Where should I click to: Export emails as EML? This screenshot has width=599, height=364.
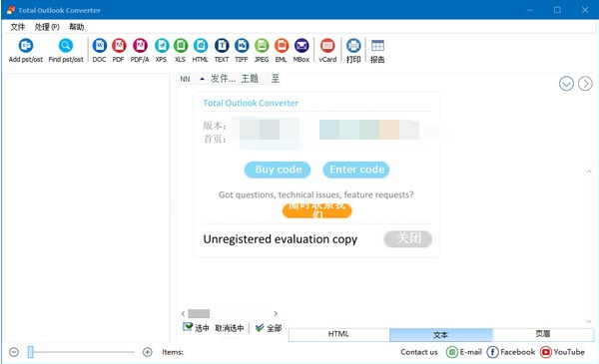click(x=282, y=50)
